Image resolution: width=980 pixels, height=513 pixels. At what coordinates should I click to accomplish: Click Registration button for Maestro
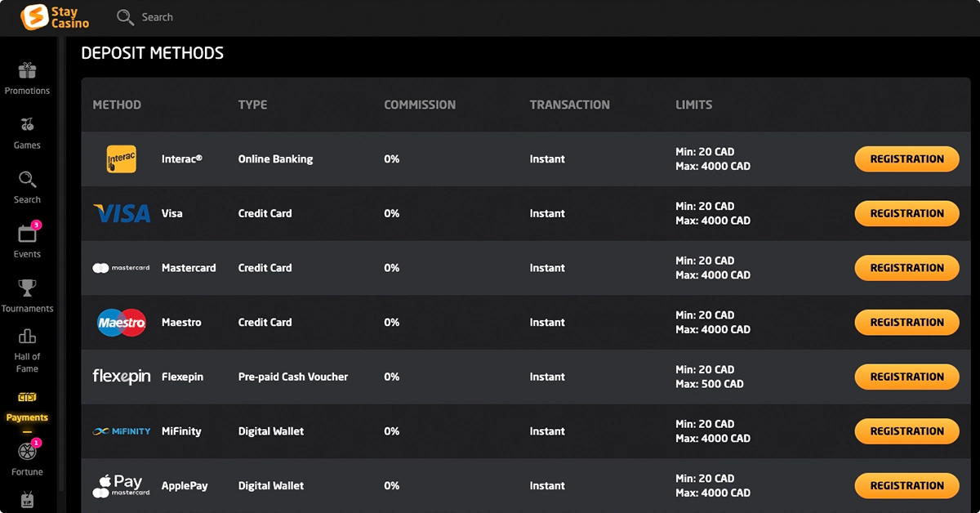click(906, 323)
